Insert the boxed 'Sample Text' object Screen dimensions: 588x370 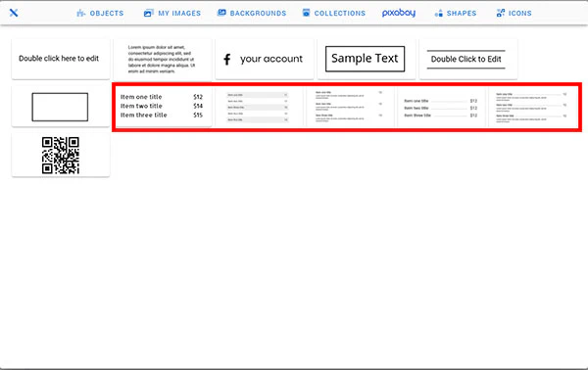(367, 59)
